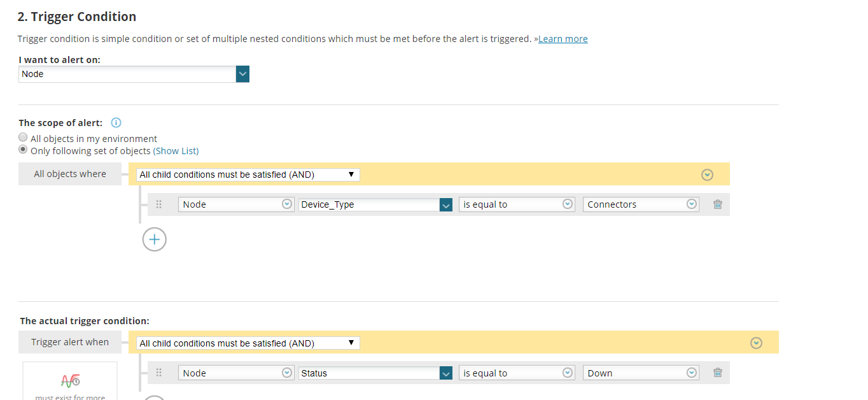Open the scope group options chevron icon
868x400 pixels.
pyautogui.click(x=707, y=175)
